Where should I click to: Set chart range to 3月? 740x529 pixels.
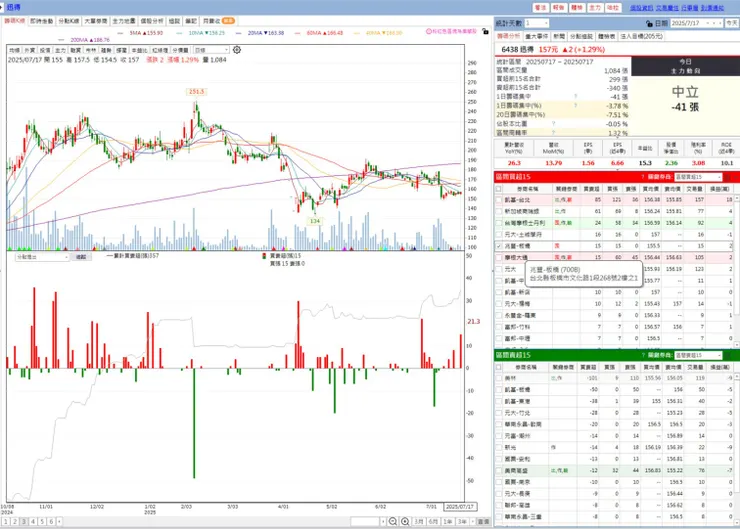pyautogui.click(x=419, y=521)
